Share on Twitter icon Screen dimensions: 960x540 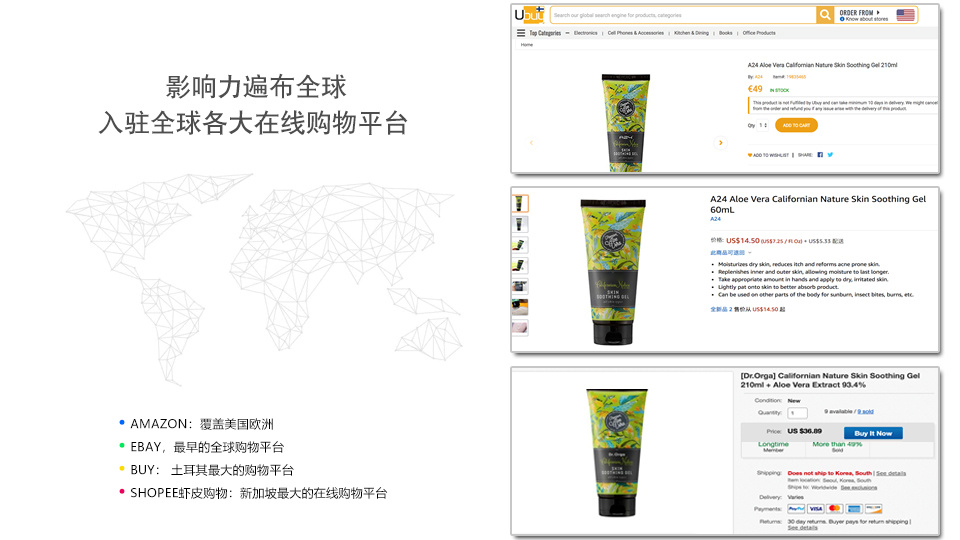830,155
